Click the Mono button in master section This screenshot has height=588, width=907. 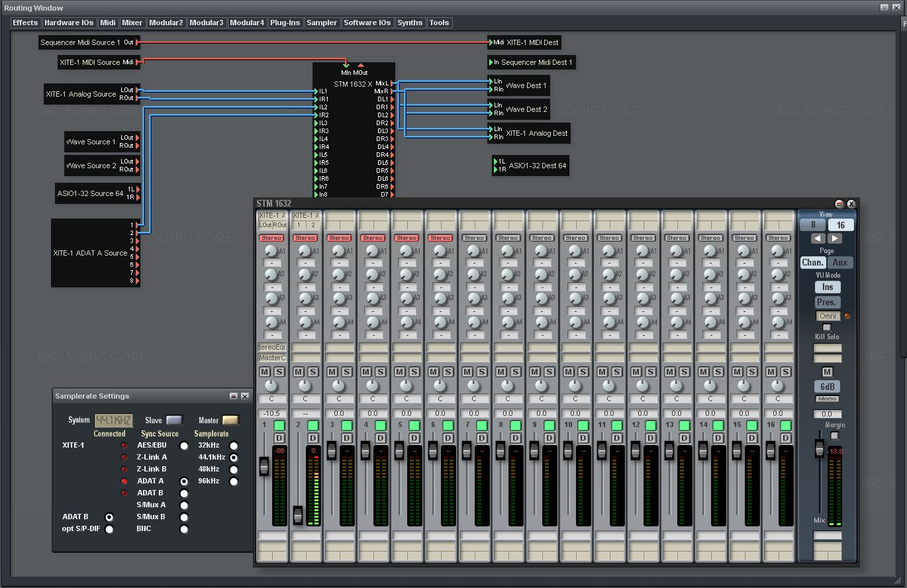(828, 399)
